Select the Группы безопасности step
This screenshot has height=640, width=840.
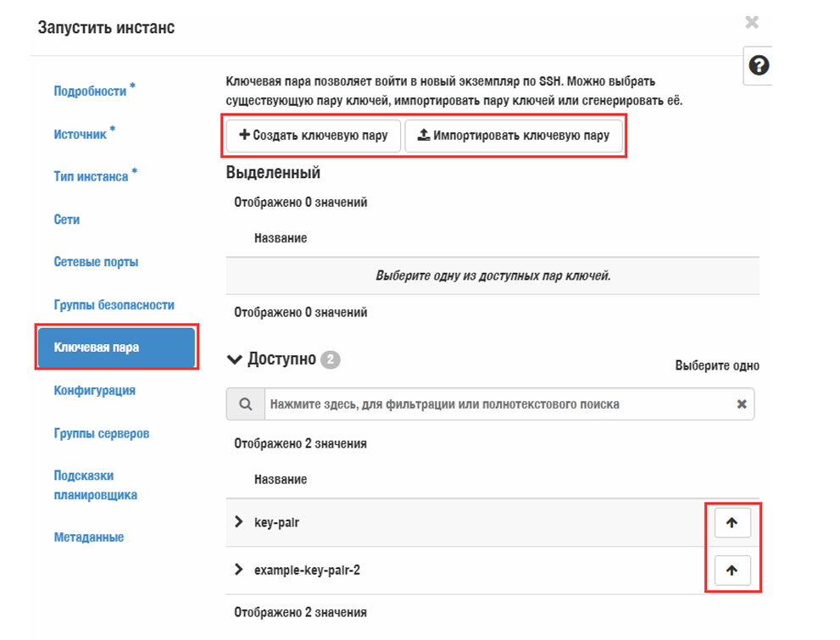[114, 304]
